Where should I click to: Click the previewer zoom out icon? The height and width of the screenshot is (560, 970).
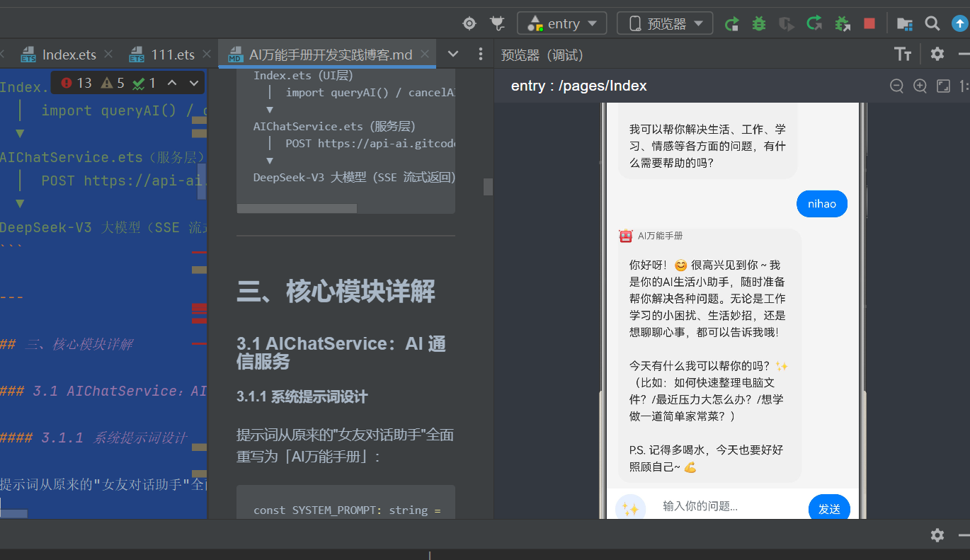[x=896, y=86]
